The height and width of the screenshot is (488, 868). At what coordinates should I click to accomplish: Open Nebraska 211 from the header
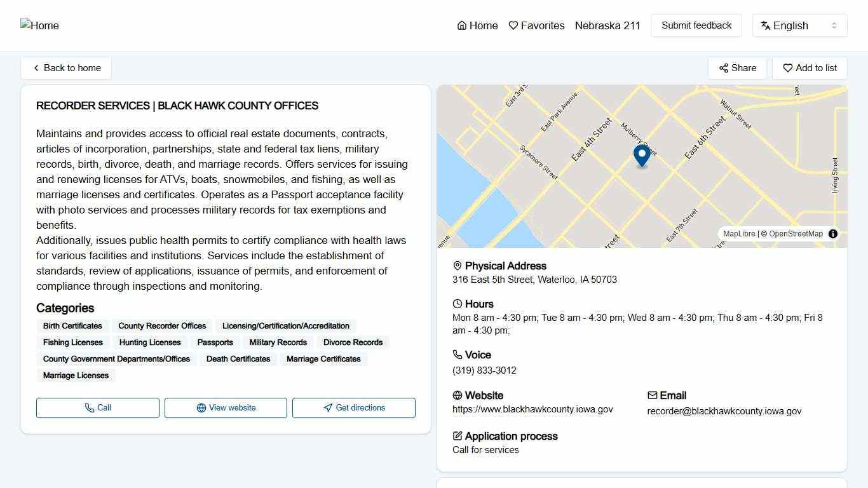[607, 25]
